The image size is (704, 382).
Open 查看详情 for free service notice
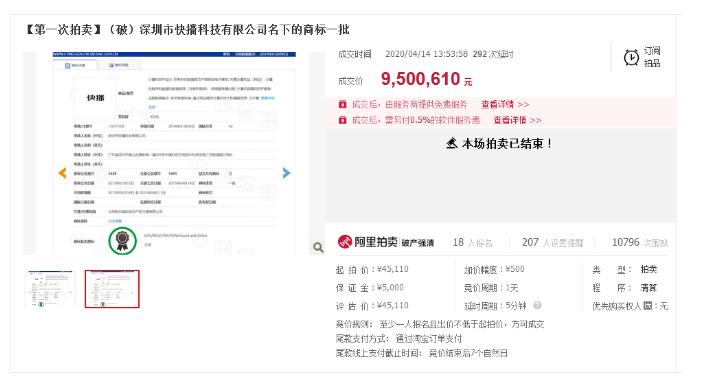(505, 104)
